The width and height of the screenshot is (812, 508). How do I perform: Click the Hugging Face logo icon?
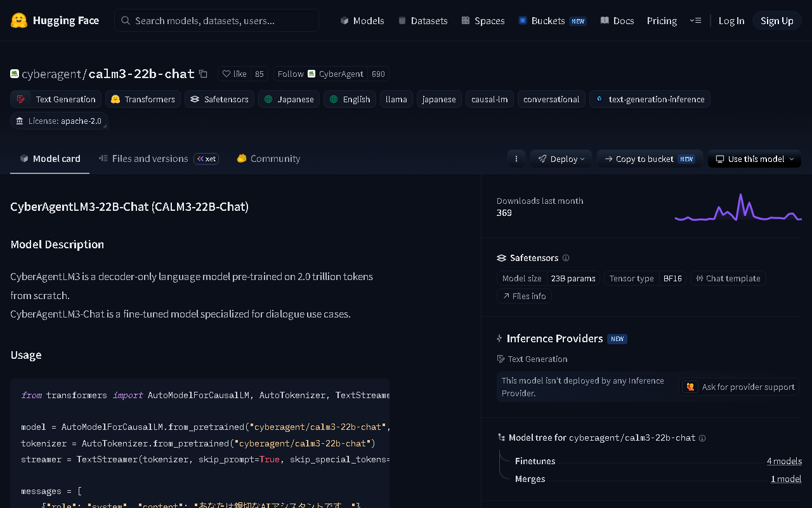tap(19, 20)
